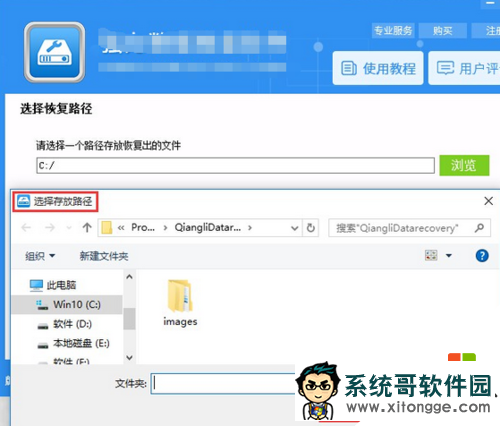Open the 使用教程 tutorial button

point(378,68)
